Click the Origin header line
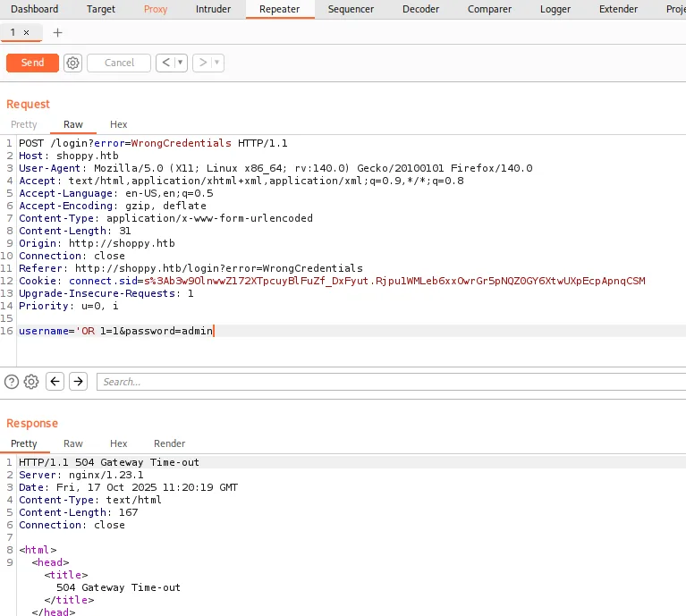The height and width of the screenshot is (616, 686). (97, 243)
